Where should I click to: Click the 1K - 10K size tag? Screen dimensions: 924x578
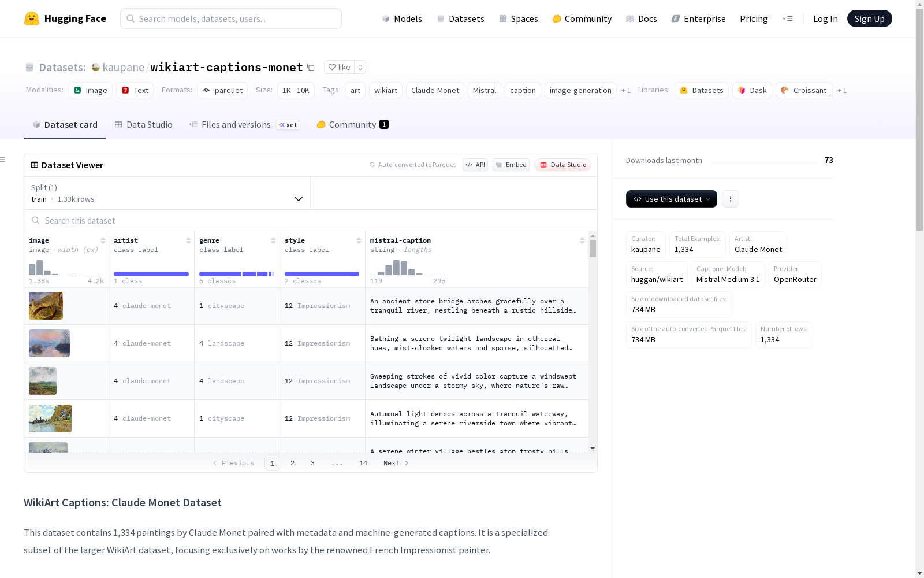(296, 90)
